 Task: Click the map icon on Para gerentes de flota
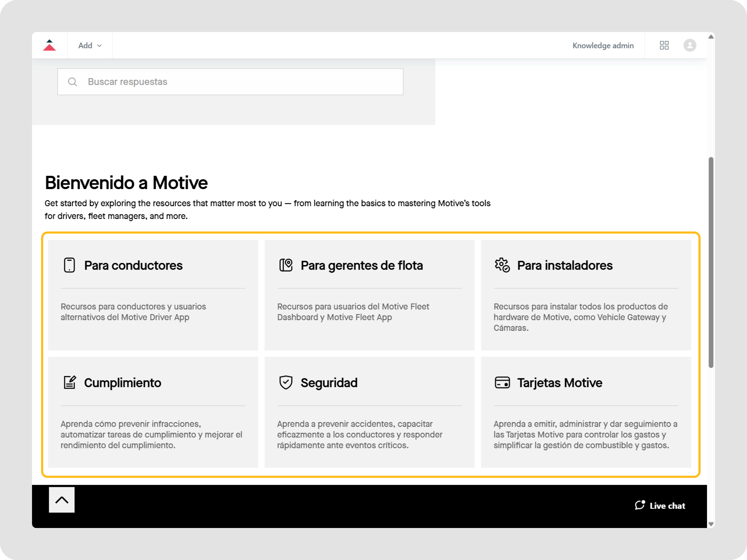[286, 265]
